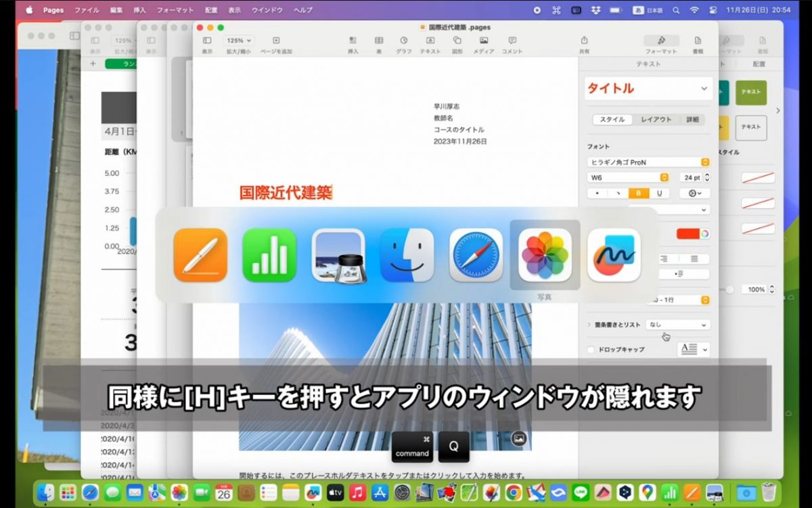Viewport: 812px width, 508px height.
Task: Open the advanced text options gear dropdown
Action: [695, 193]
